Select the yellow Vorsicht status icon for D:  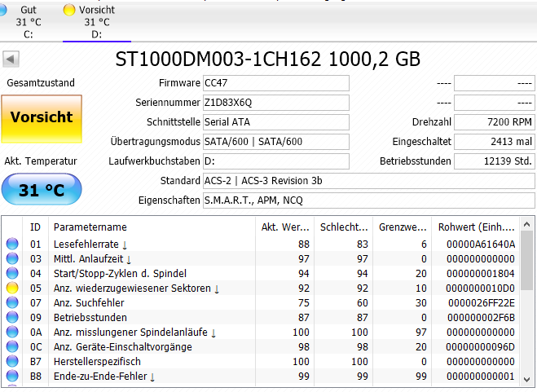68,10
